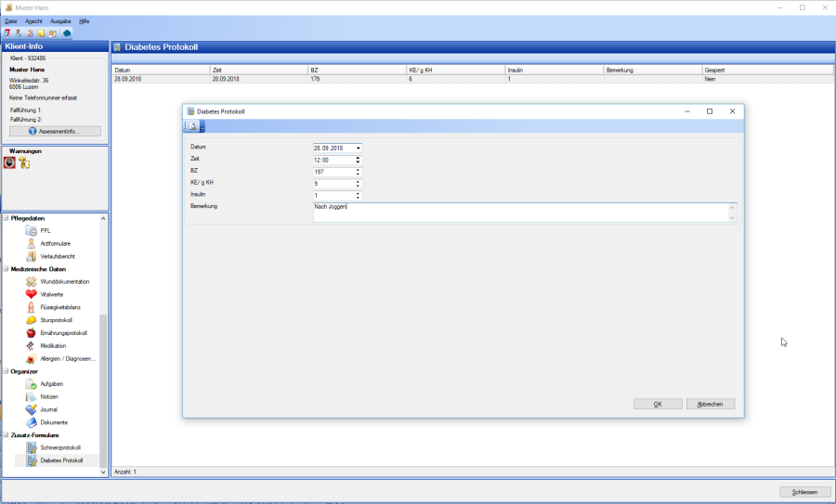This screenshot has height=504, width=836.
Task: Decrease the BZ value
Action: [x=358, y=174]
